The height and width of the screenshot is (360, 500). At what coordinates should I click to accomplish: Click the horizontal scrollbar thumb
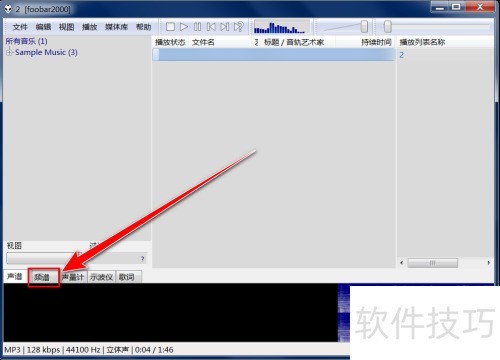click(432, 263)
